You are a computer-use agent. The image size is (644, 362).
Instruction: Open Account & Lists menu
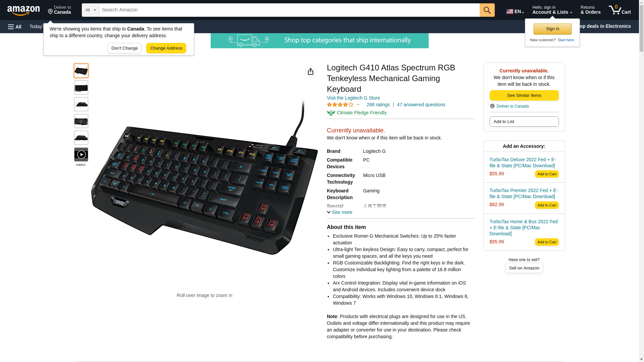(x=552, y=10)
